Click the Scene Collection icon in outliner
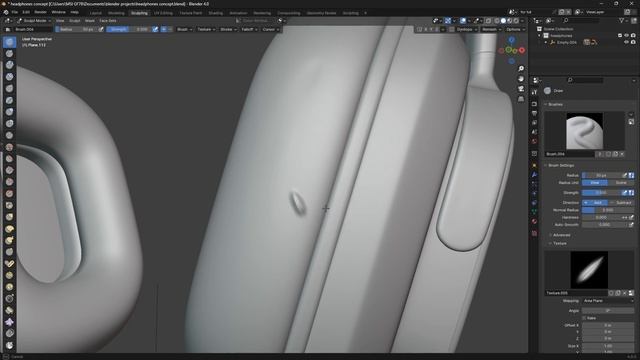This screenshot has height=360, width=640. click(539, 29)
